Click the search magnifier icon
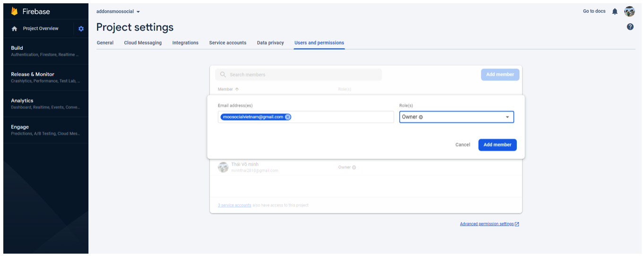The height and width of the screenshot is (256, 644). tap(223, 75)
